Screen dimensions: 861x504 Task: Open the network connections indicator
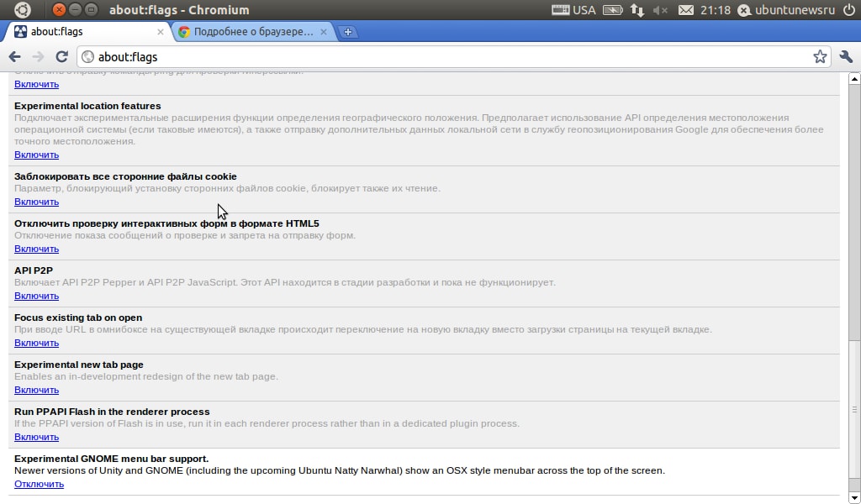click(637, 10)
